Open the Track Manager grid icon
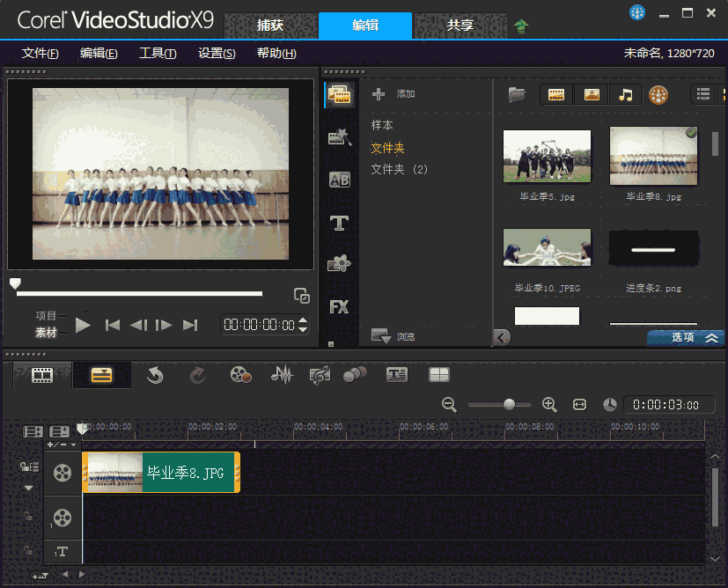This screenshot has width=728, height=588. click(438, 374)
